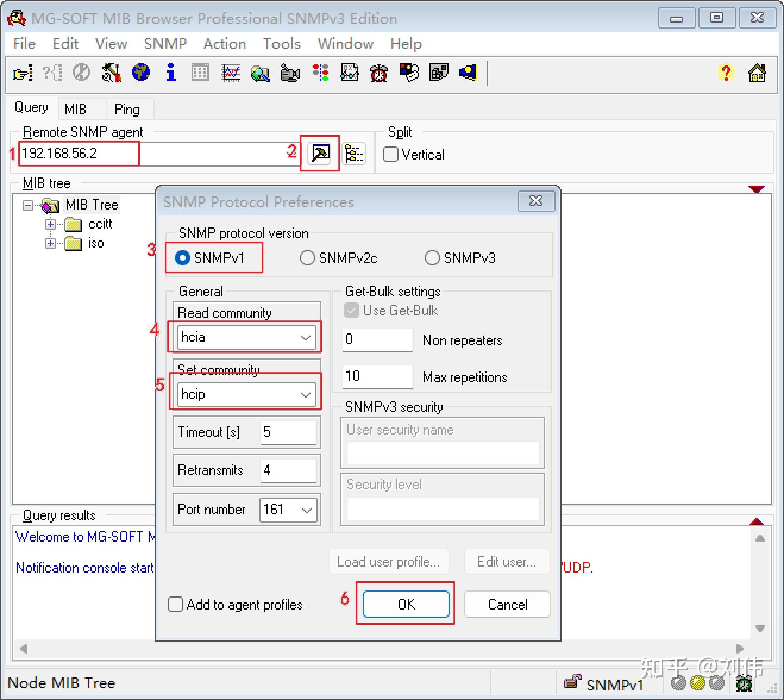Select the SNMPv3 protocol version
Image resolution: width=784 pixels, height=700 pixels.
coord(432,258)
